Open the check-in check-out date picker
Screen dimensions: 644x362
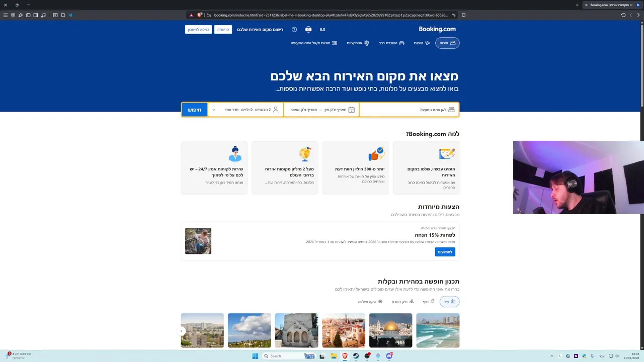[x=322, y=110]
